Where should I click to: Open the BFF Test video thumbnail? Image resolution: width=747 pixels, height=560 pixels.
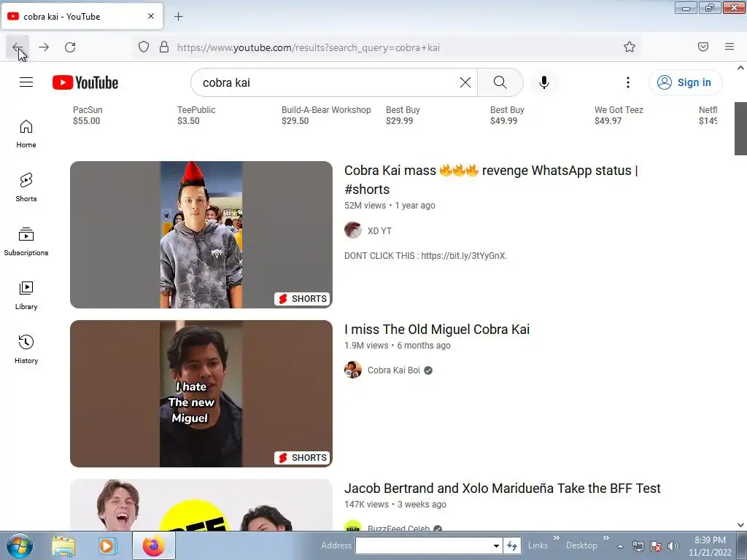(201, 505)
